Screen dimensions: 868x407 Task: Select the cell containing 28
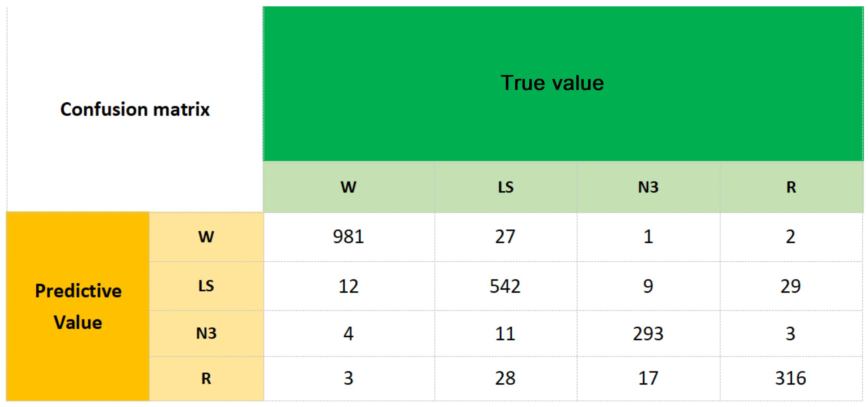pyautogui.click(x=505, y=379)
